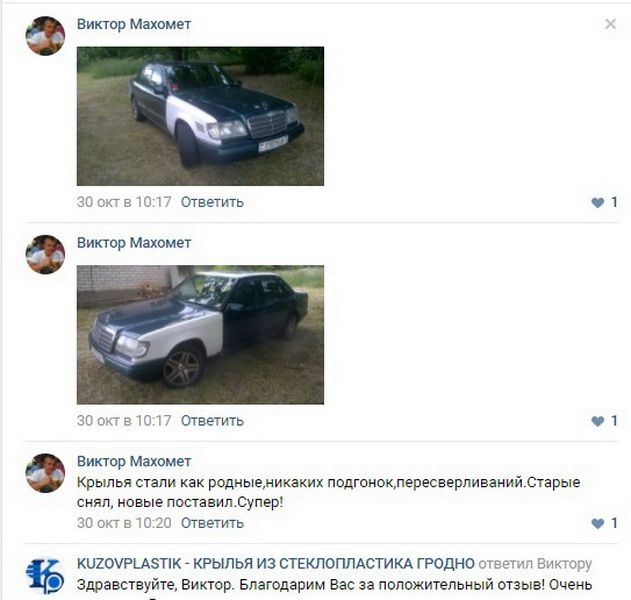
Task: Click 'ответил Виктору' reply reference
Action: tap(535, 564)
